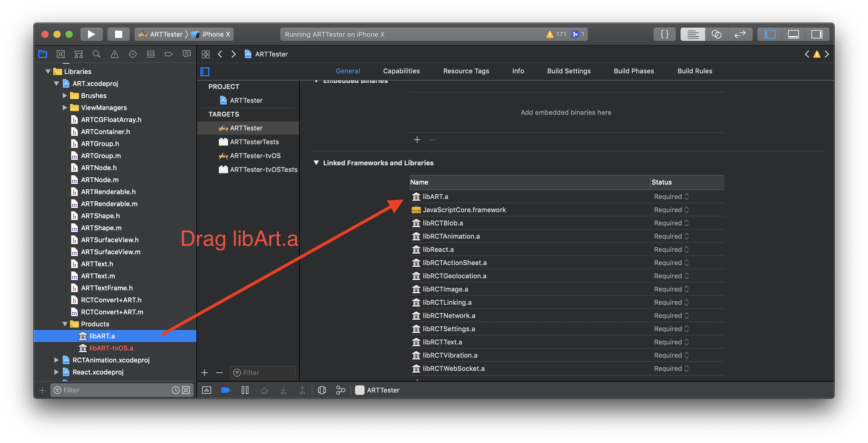
Task: Open the issue navigator warning icon
Action: click(114, 54)
